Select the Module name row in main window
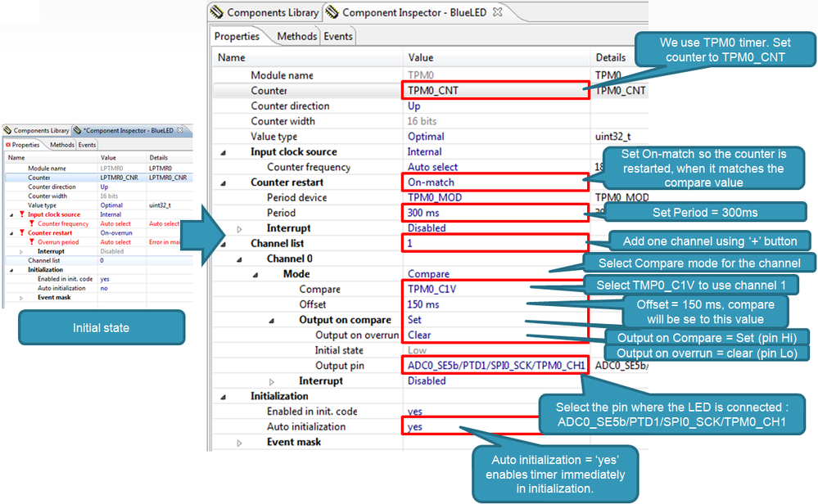 (x=431, y=75)
